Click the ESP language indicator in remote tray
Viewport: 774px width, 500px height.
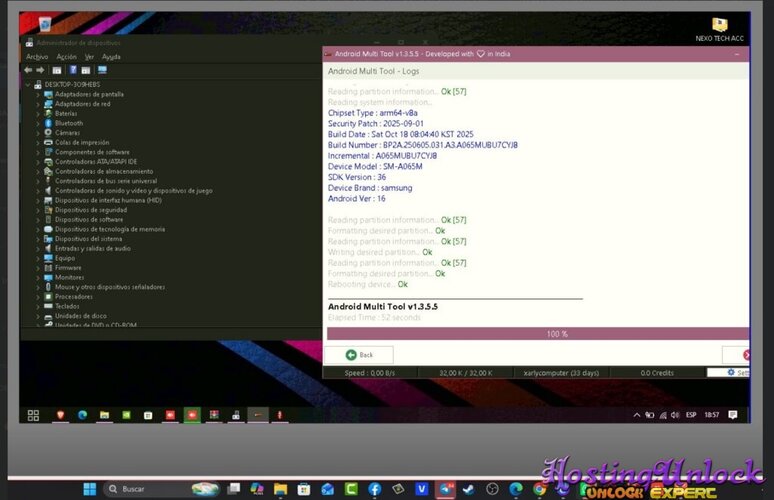pyautogui.click(x=691, y=415)
